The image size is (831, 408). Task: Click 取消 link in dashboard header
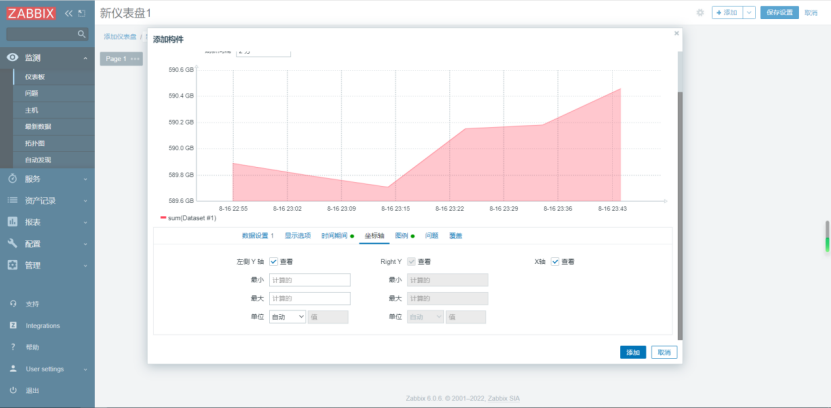811,13
